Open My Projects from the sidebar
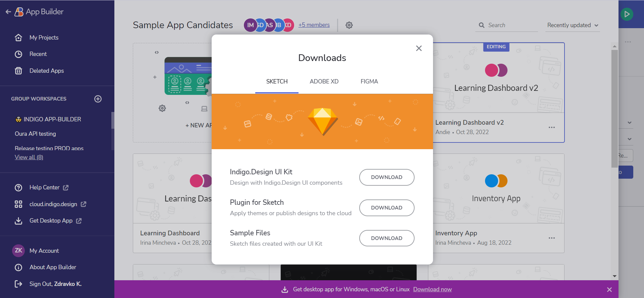644x298 pixels. point(44,38)
